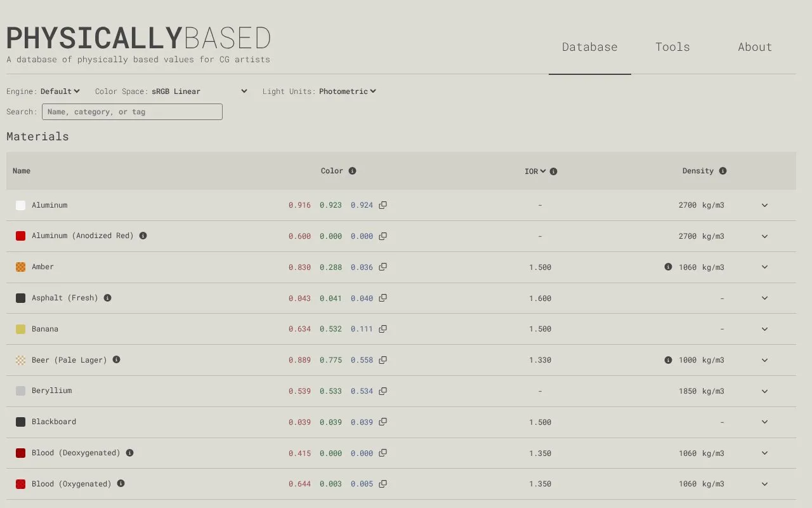Image resolution: width=812 pixels, height=508 pixels.
Task: Show info for Blood (Oxygenated)
Action: coord(121,483)
